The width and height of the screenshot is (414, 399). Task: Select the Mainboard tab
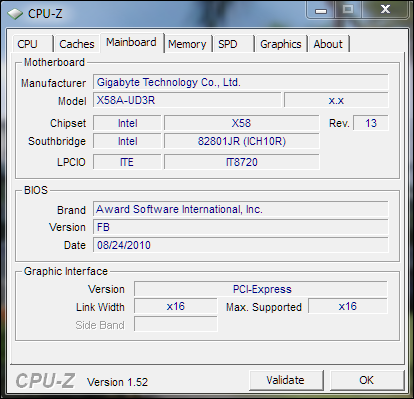click(132, 42)
